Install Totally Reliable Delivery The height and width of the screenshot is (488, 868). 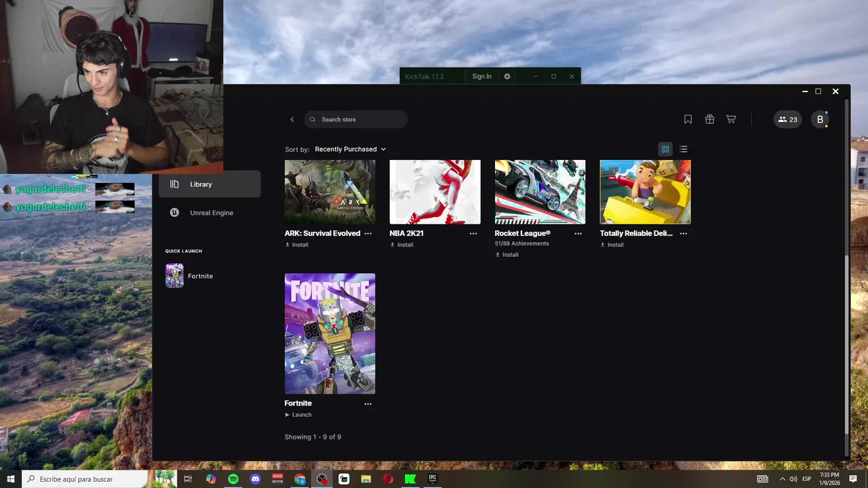612,245
